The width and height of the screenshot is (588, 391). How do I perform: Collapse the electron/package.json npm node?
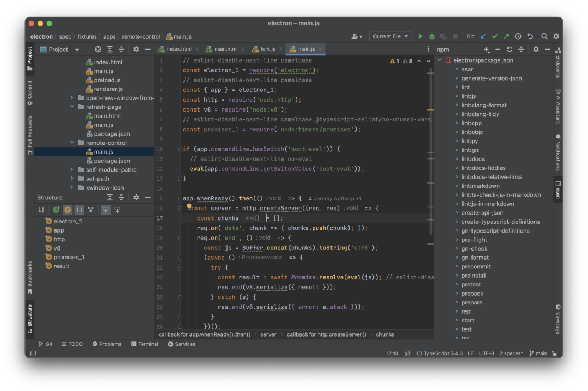(439, 60)
